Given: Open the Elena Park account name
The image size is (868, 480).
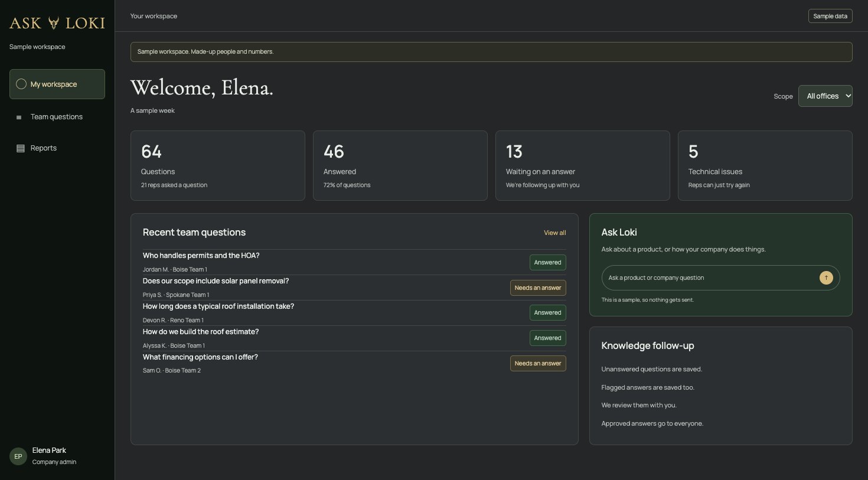Looking at the screenshot, I should click(x=49, y=450).
